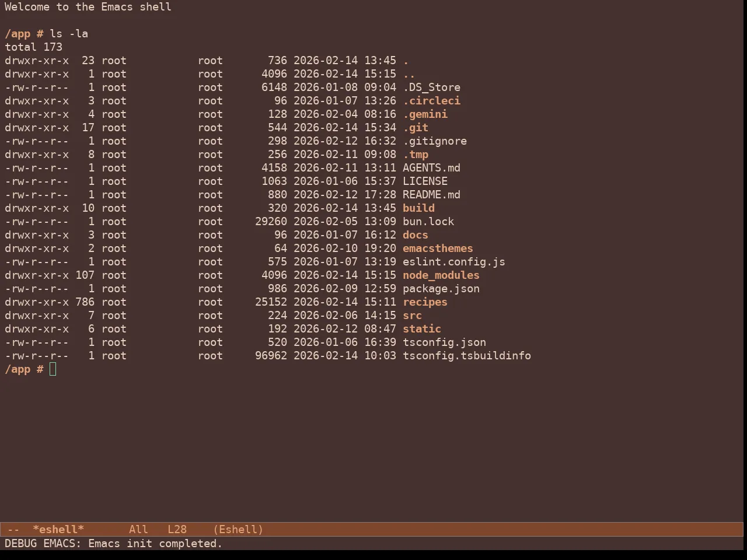Select the .gemini directory name

point(425,114)
